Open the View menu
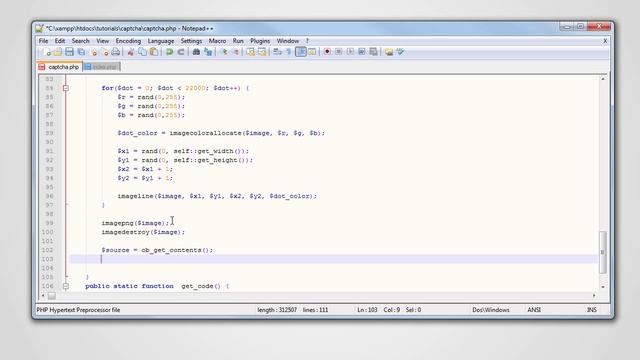Image resolution: width=640 pixels, height=360 pixels. 102,41
